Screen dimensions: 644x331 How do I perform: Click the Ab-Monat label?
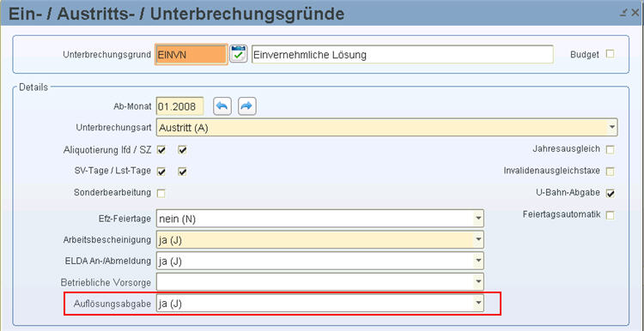click(x=132, y=106)
